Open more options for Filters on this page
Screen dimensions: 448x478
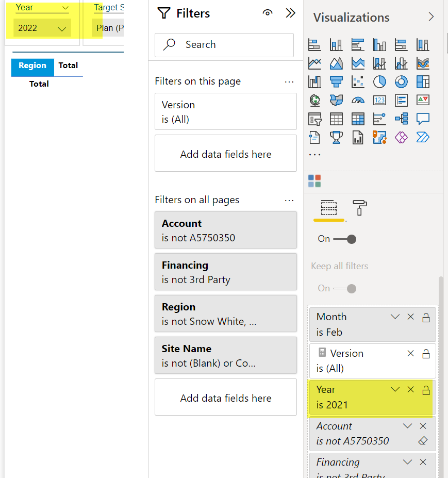coord(289,82)
